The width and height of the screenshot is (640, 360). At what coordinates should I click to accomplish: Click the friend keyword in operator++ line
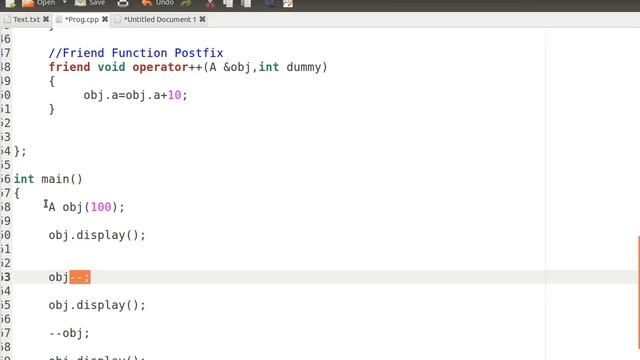click(x=69, y=67)
